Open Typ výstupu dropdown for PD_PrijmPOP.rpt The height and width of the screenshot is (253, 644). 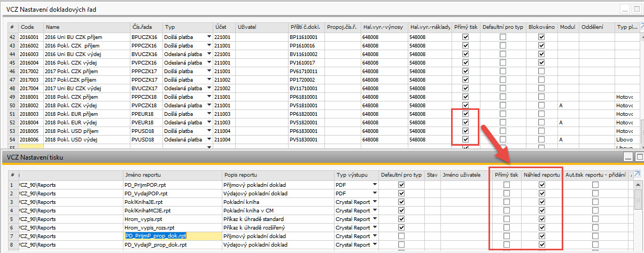click(x=374, y=185)
